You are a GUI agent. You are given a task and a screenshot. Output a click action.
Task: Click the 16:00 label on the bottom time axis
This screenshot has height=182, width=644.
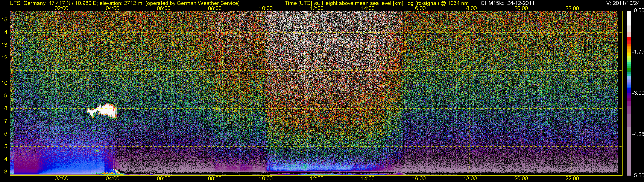(x=419, y=179)
